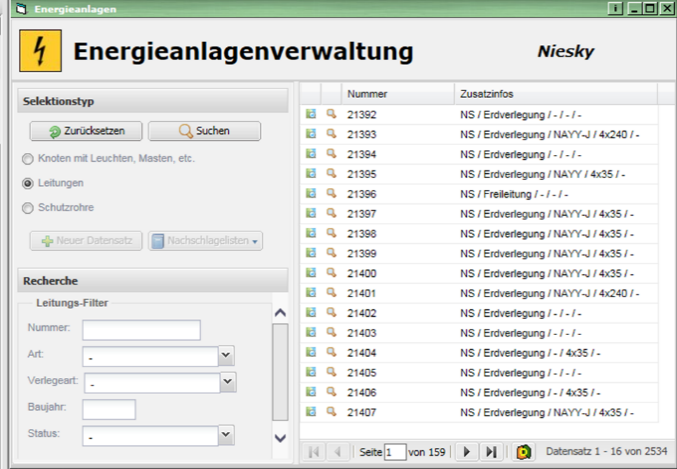The width and height of the screenshot is (677, 469).
Task: Open details magnifier for row 21394
Action: 331,154
